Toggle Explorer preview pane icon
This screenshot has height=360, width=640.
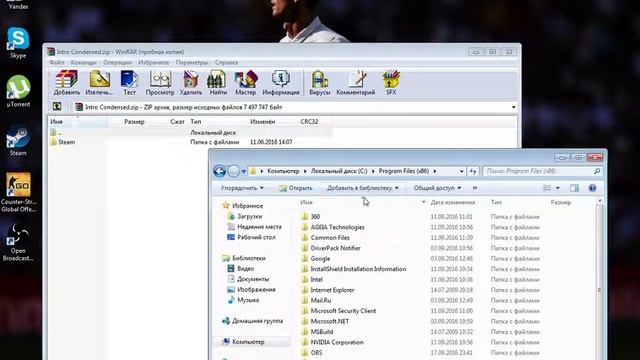point(574,188)
